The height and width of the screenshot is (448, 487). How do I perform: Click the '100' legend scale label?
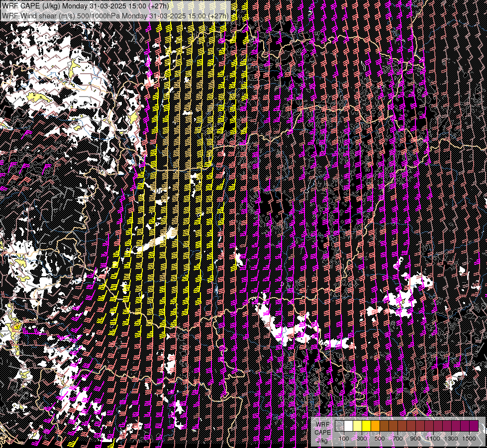(x=344, y=439)
